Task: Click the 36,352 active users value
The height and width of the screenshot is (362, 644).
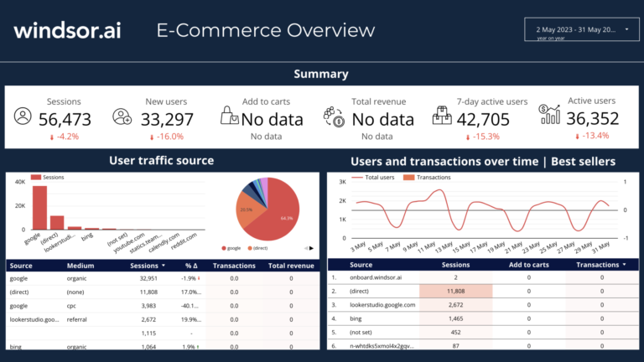Action: coord(593,119)
